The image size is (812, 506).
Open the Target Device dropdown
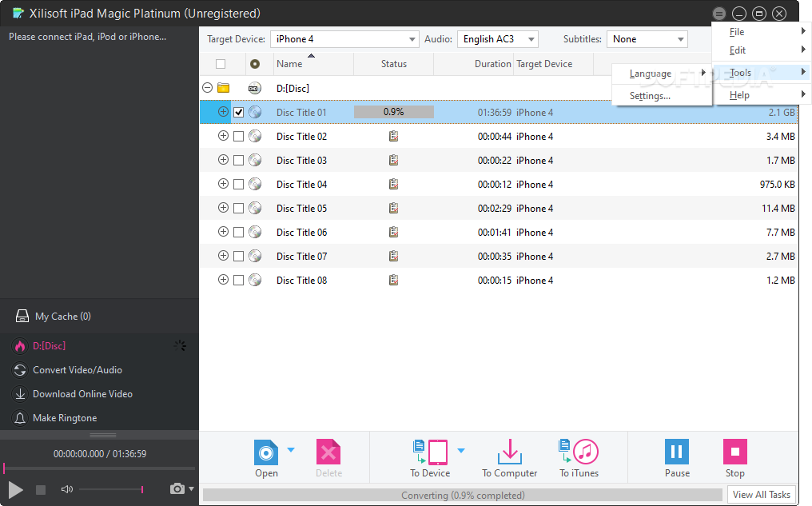(344, 39)
